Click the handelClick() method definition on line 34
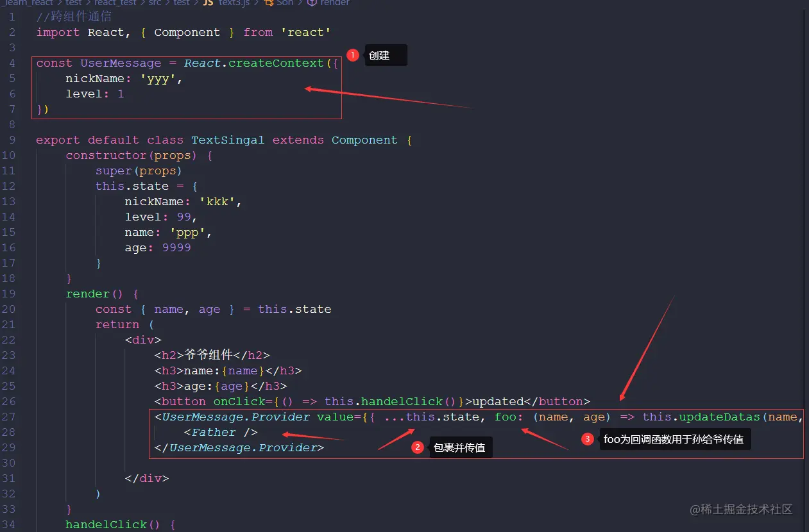Screen dimensions: 809x532 [x=112, y=524]
